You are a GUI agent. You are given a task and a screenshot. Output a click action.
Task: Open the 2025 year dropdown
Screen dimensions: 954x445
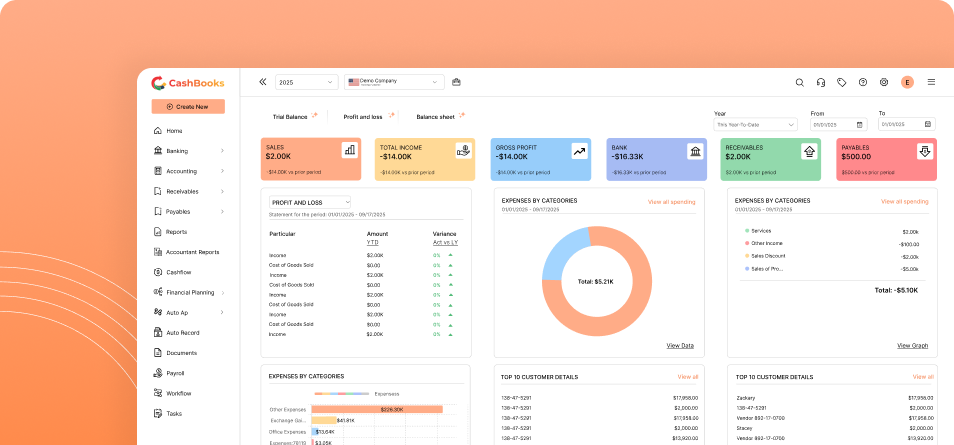[307, 82]
